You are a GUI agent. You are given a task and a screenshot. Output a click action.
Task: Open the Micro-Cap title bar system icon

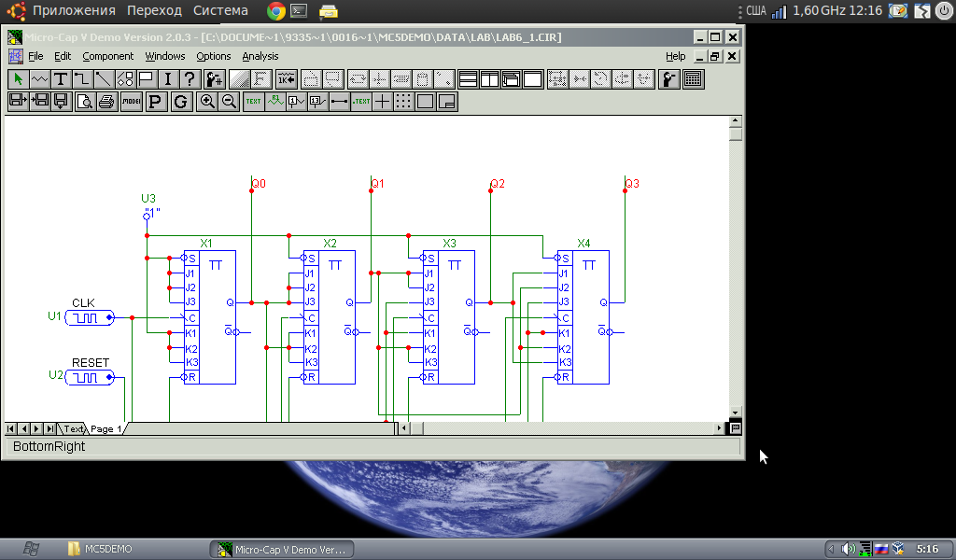pyautogui.click(x=15, y=37)
